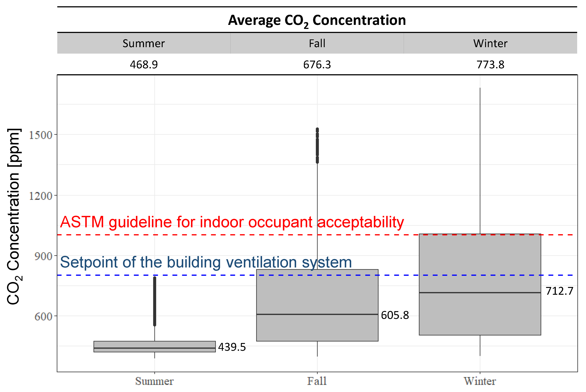
Task: Click the 712.7 median label
Action: pos(559,291)
